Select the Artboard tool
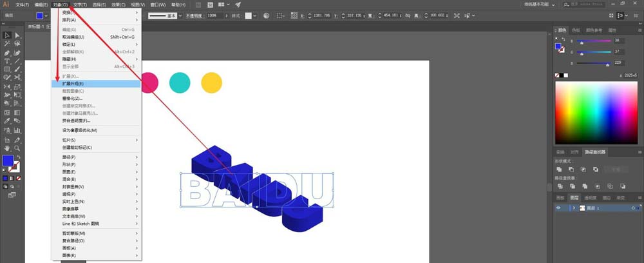Screen dimensions: 644x263 point(7,140)
